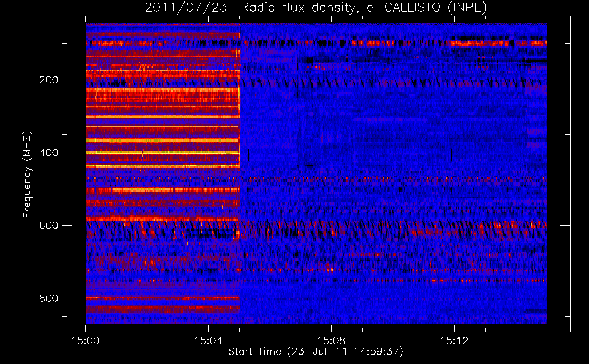Click the '200' frequency tick label
The image size is (589, 364).
49,80
